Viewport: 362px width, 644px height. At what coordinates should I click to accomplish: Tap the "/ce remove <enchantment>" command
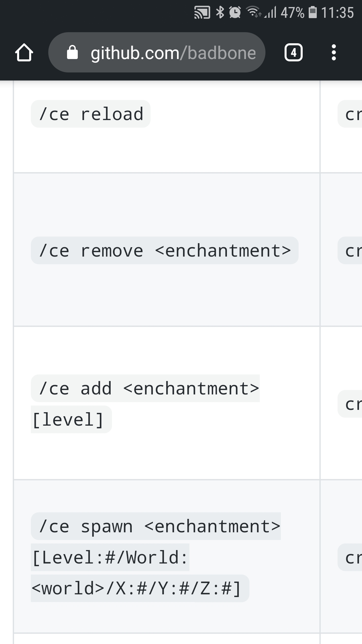[x=165, y=251]
